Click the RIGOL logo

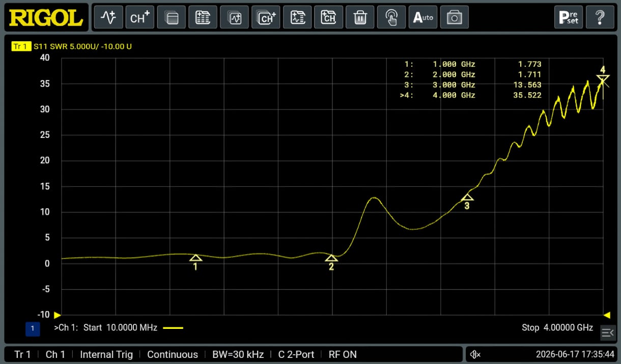coord(46,18)
